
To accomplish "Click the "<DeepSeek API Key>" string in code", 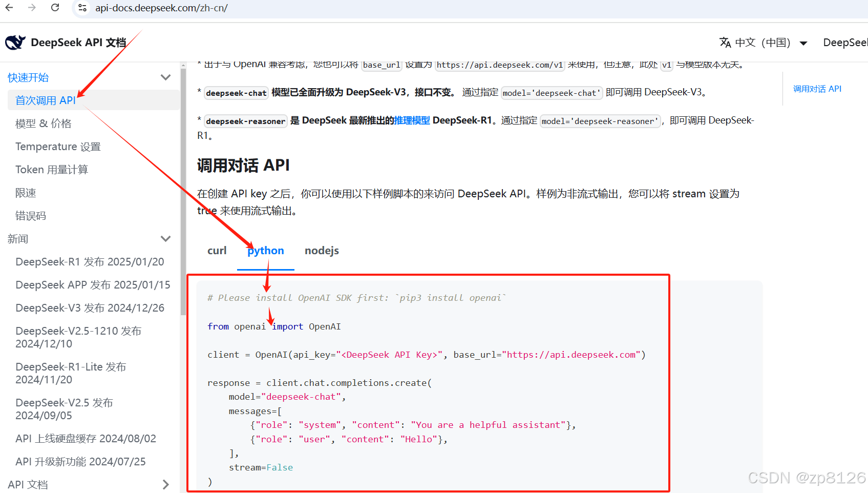I will click(x=389, y=355).
